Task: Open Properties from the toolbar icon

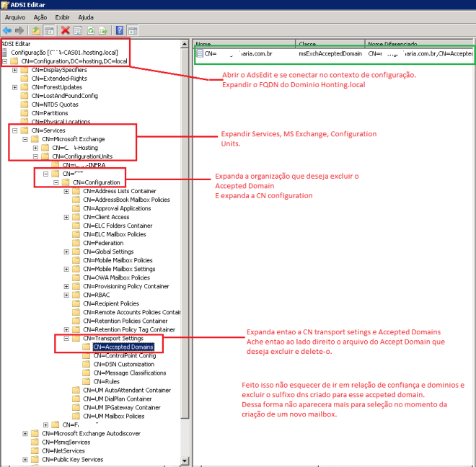Action: point(78,30)
